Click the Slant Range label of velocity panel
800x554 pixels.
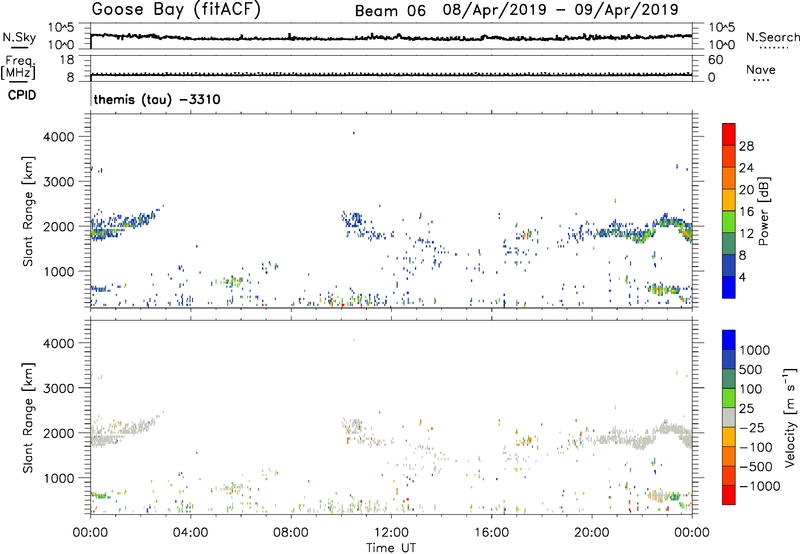point(28,418)
